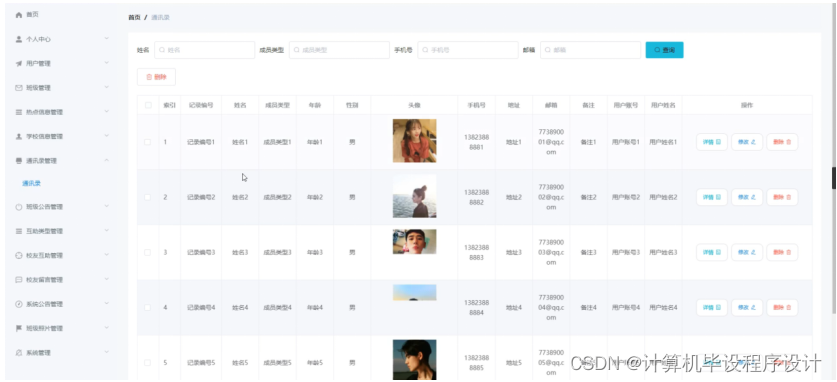Click the home icon beside 首页

(19, 15)
